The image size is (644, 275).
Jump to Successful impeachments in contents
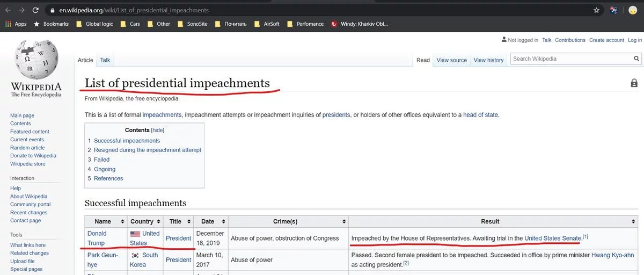(127, 141)
